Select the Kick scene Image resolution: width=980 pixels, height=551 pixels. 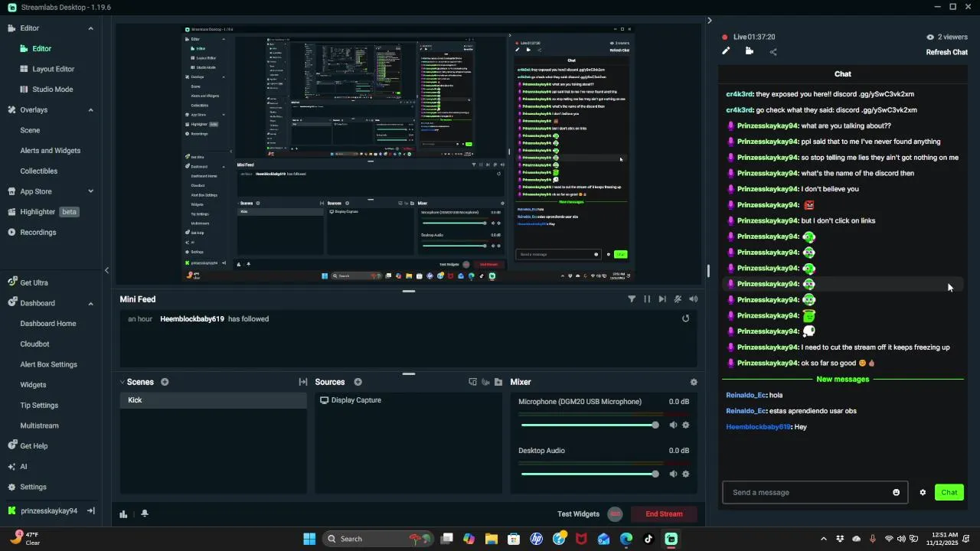213,400
